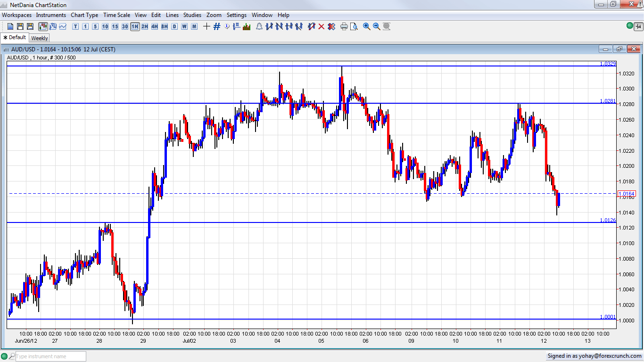Select the line tool next to horizontal line

pos(299,26)
